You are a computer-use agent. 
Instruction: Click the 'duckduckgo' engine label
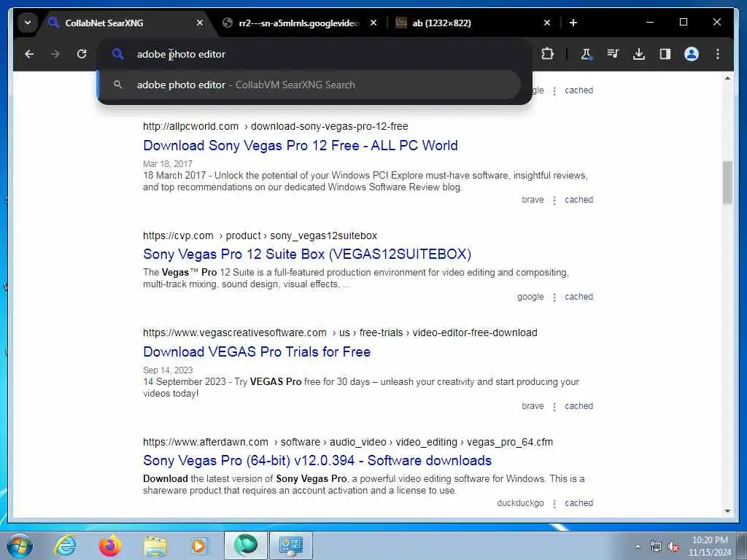pyautogui.click(x=520, y=503)
